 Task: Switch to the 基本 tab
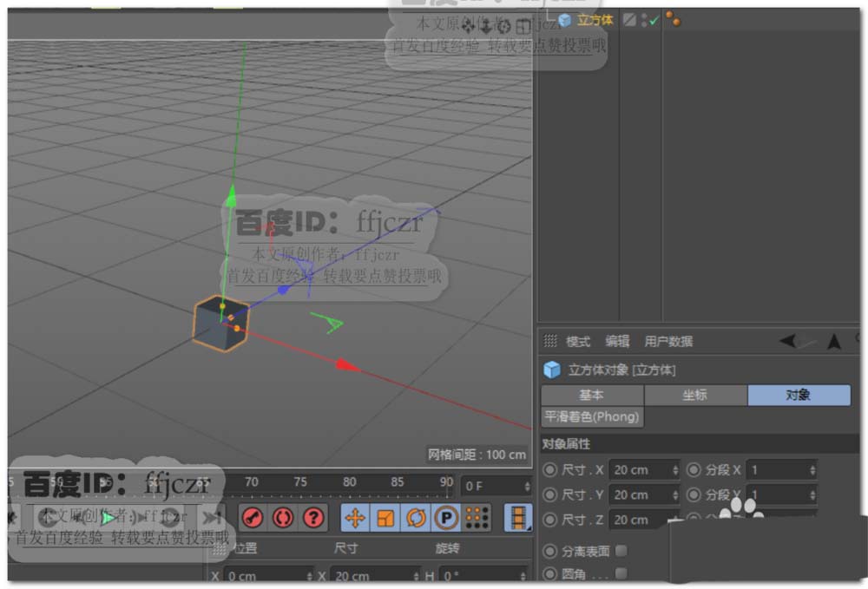(592, 395)
